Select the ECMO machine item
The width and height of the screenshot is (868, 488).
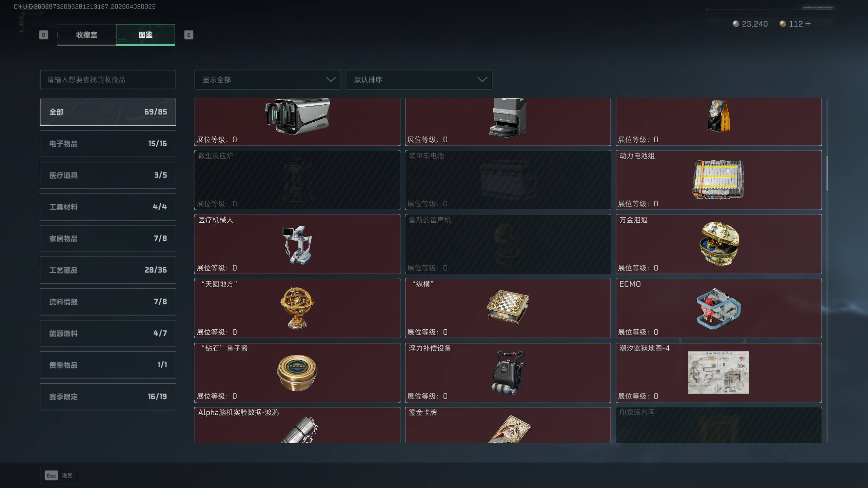[719, 308]
